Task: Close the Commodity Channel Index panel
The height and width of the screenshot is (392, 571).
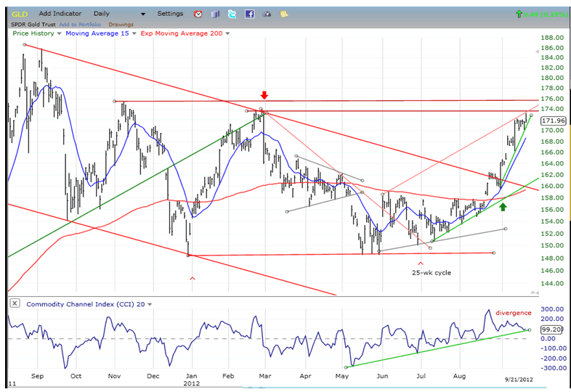Action: [15, 303]
